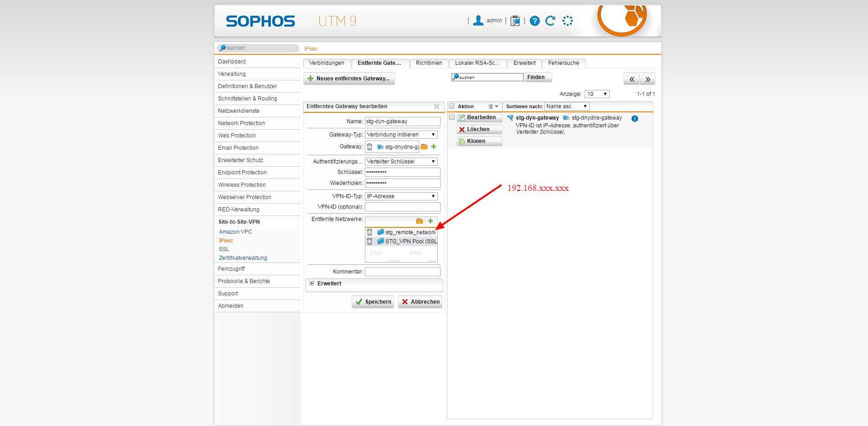Open the Gateway-Typ dropdown

(401, 135)
